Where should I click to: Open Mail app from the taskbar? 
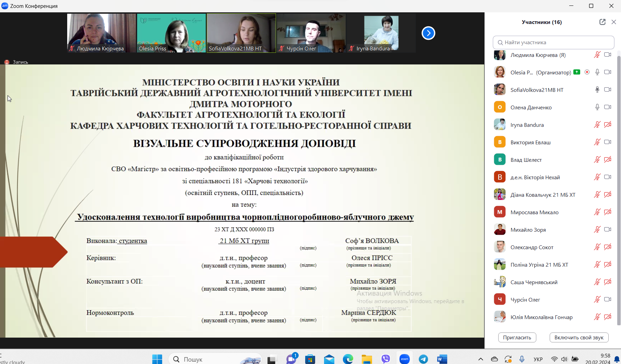(x=329, y=359)
